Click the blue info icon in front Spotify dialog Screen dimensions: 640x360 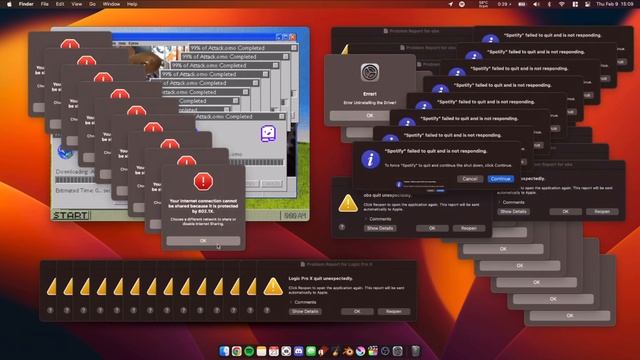coord(370,159)
